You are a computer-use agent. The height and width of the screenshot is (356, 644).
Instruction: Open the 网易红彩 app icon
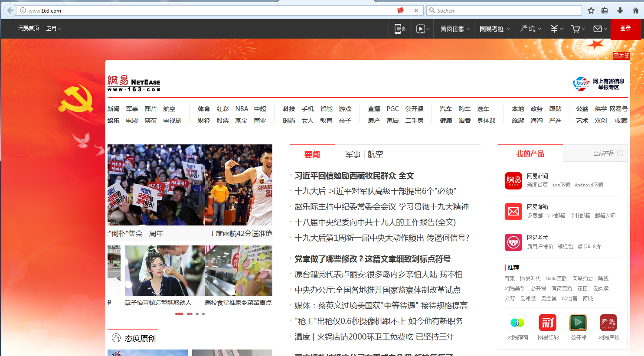coord(548,323)
